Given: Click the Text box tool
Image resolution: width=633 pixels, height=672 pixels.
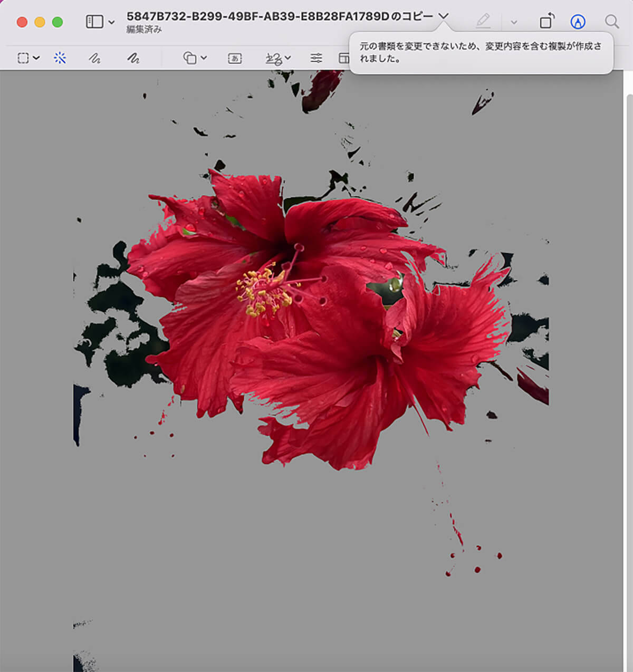Looking at the screenshot, I should tap(235, 58).
